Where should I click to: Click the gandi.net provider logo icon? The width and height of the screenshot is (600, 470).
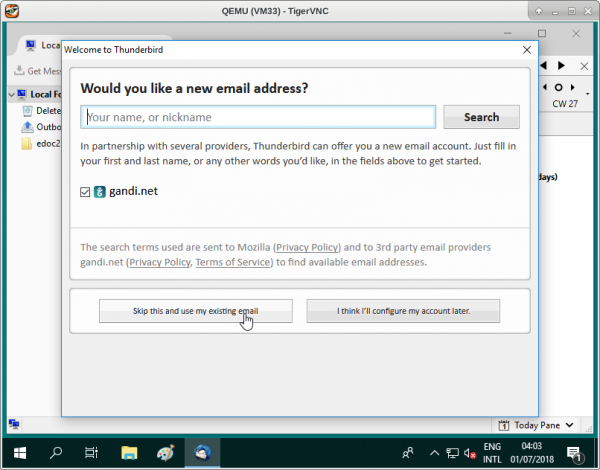point(99,192)
